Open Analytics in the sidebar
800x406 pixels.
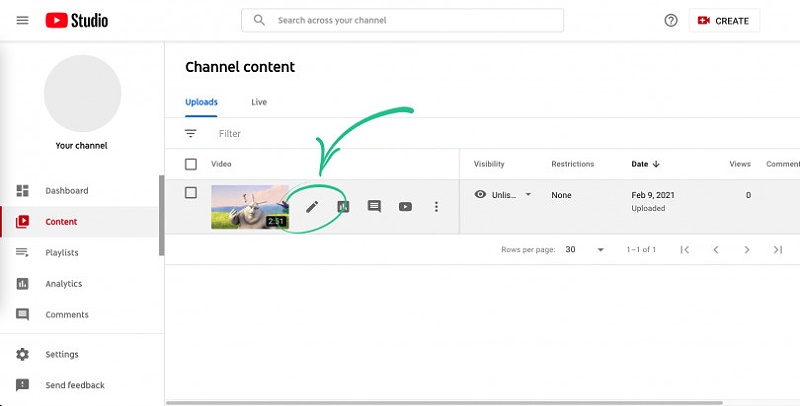[x=62, y=284]
